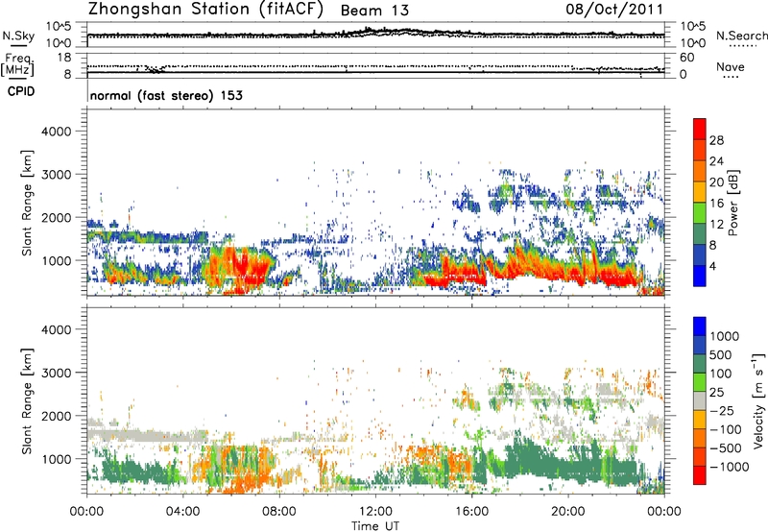Click the 18 frequency axis value
The image size is (768, 532).
point(64,58)
